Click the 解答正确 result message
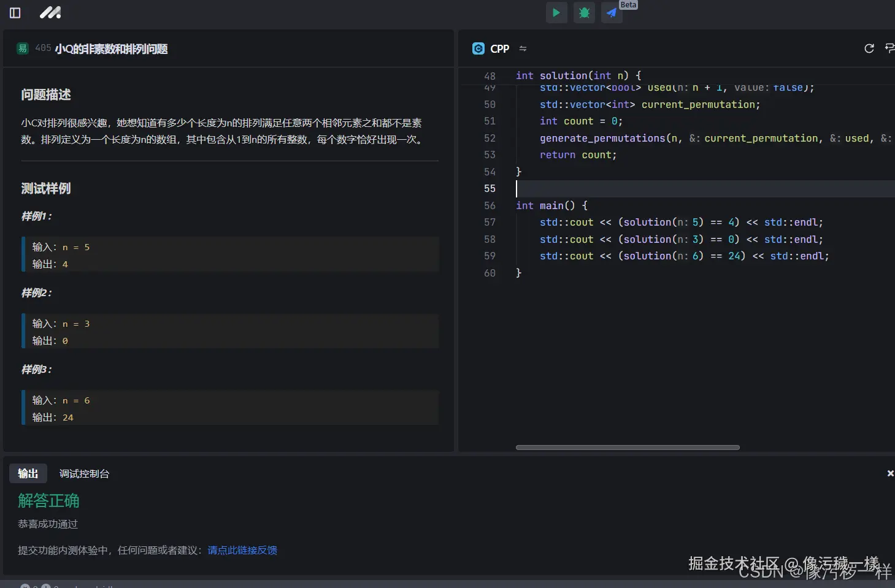The height and width of the screenshot is (588, 895). [x=48, y=501]
